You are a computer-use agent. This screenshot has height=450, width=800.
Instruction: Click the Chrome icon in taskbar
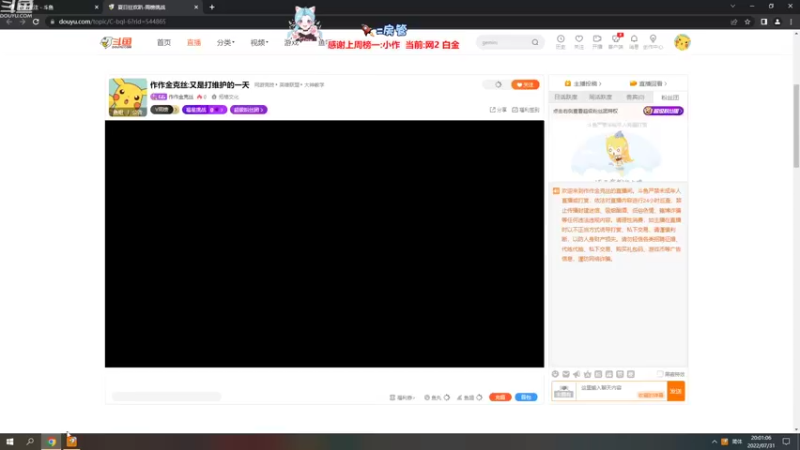[x=52, y=441]
